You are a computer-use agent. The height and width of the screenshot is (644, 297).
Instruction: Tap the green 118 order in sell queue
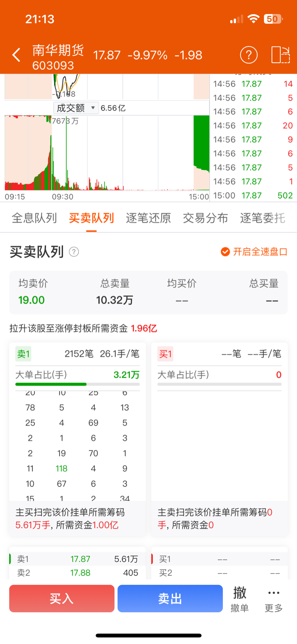tap(61, 469)
